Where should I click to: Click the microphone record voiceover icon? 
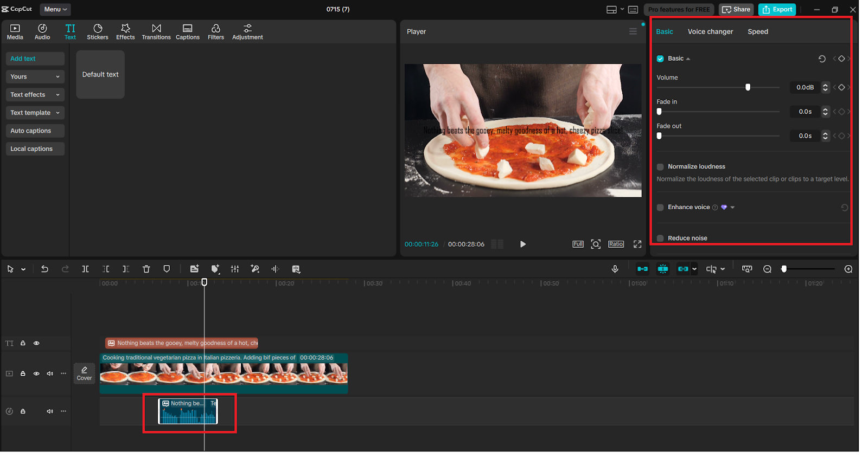coord(615,269)
